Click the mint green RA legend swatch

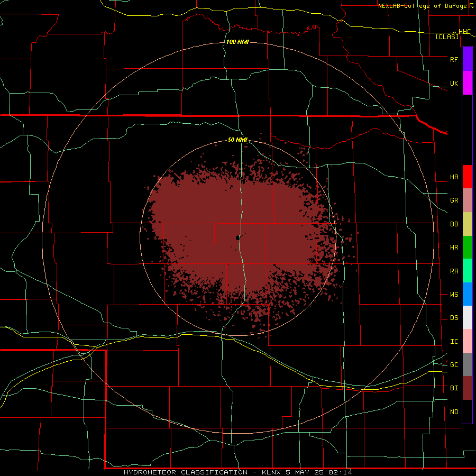point(467,271)
